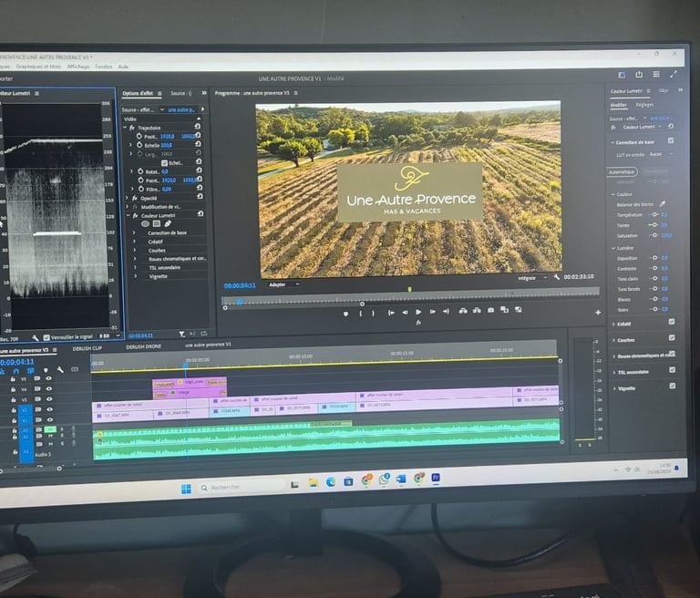
Task: Open the Affichage menu
Action: point(78,67)
